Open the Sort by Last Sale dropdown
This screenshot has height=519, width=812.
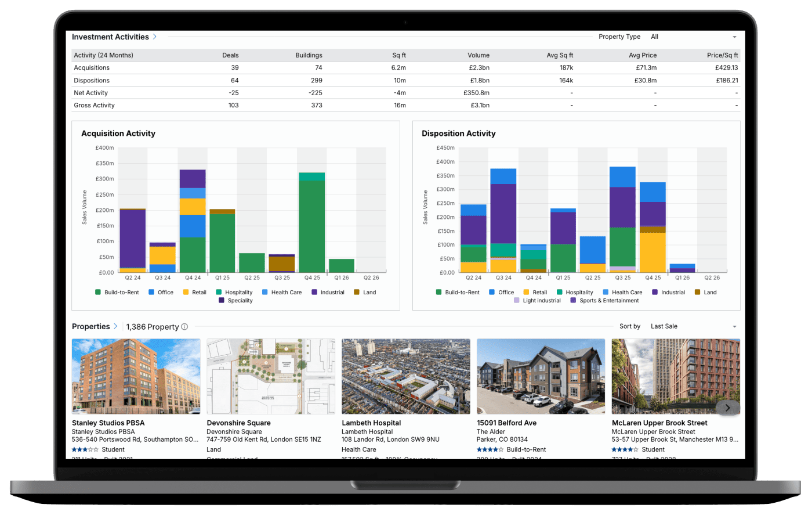[693, 326]
